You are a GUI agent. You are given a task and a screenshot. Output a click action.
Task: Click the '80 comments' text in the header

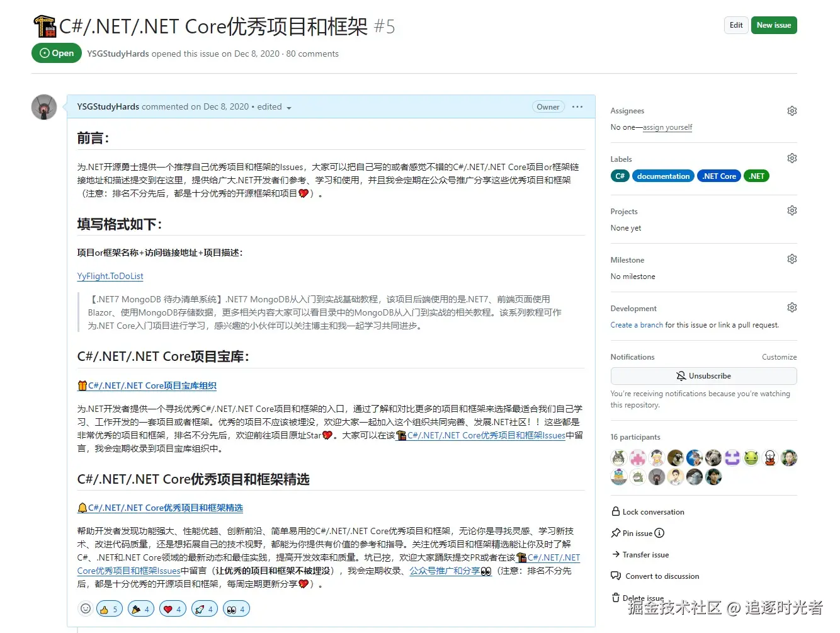click(312, 54)
